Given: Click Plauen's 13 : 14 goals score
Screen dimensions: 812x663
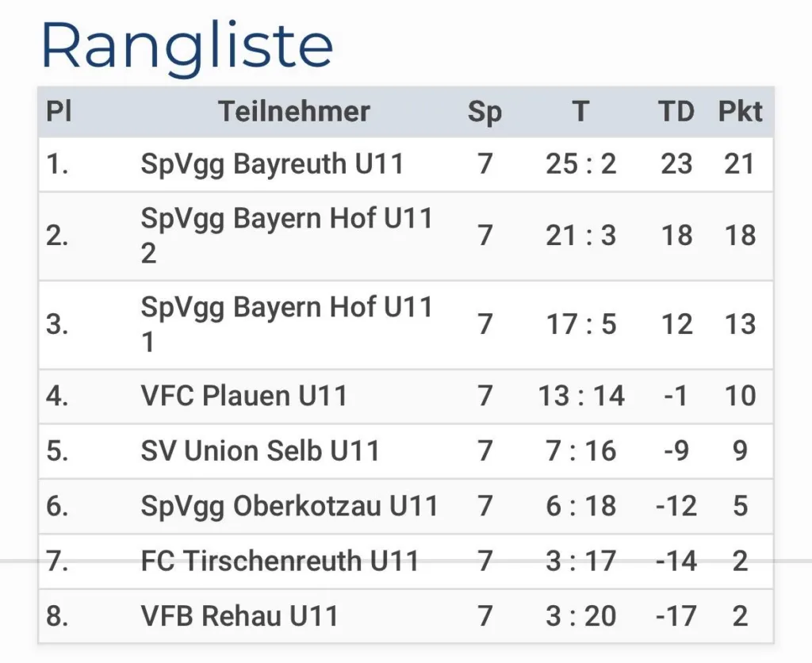Looking at the screenshot, I should (581, 396).
